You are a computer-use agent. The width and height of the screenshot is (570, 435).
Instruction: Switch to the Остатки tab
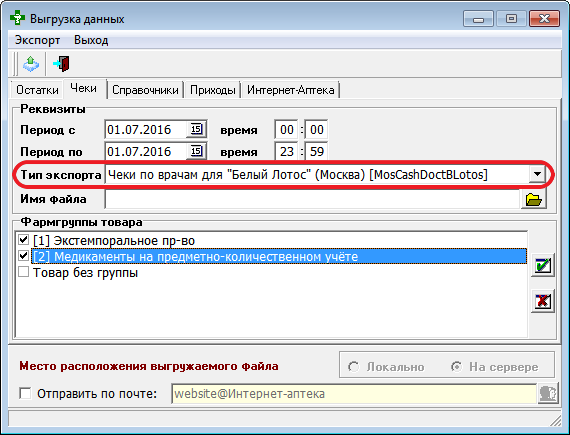(37, 90)
